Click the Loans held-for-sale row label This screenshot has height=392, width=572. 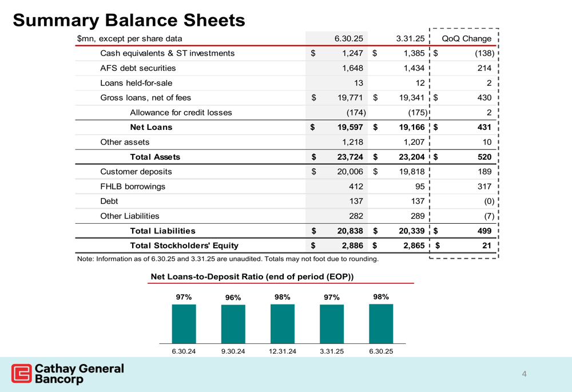pyautogui.click(x=136, y=83)
